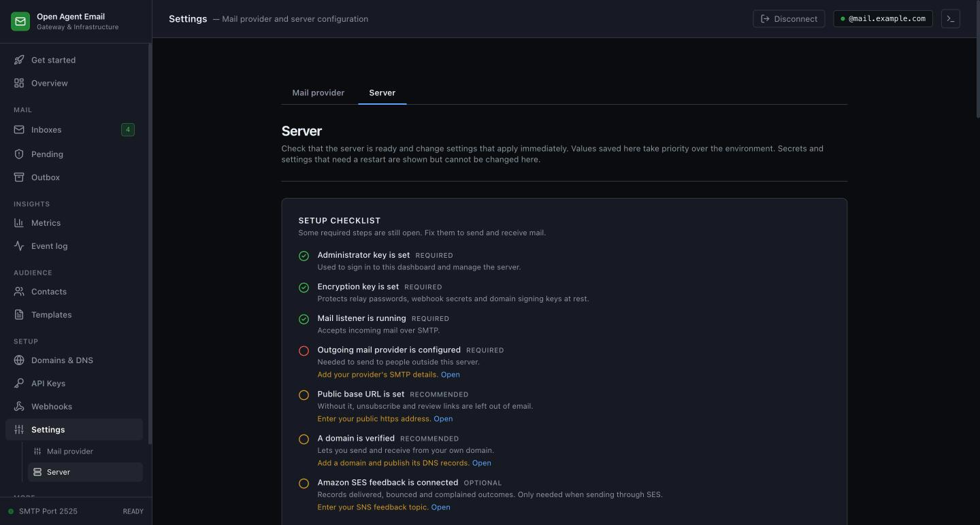The width and height of the screenshot is (980, 525).
Task: Click the SMTP Port 2525 status entry
Action: (48, 511)
